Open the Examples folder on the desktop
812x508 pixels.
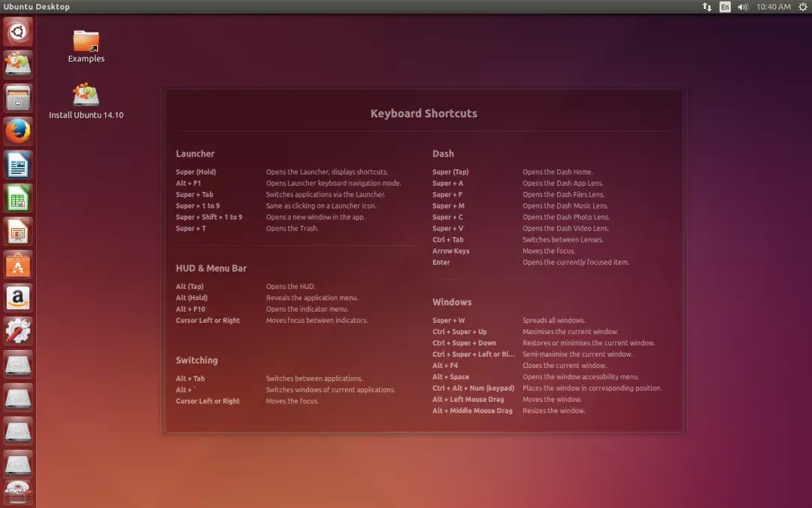pos(85,41)
